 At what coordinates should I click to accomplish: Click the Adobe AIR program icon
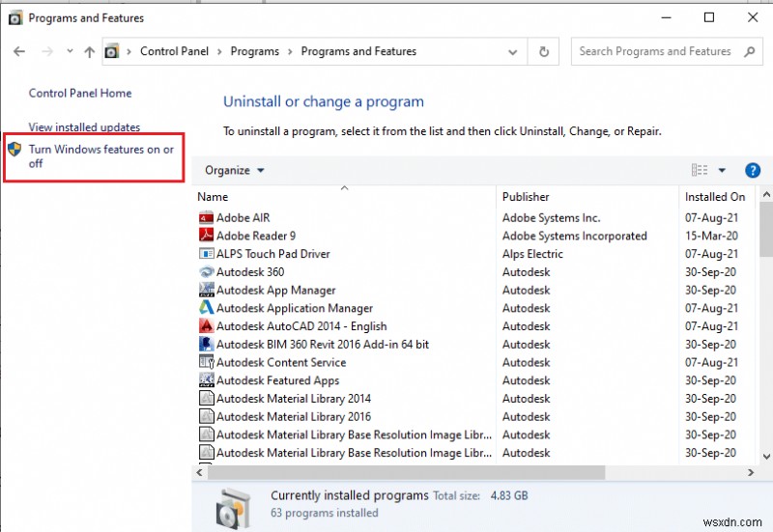(x=206, y=218)
